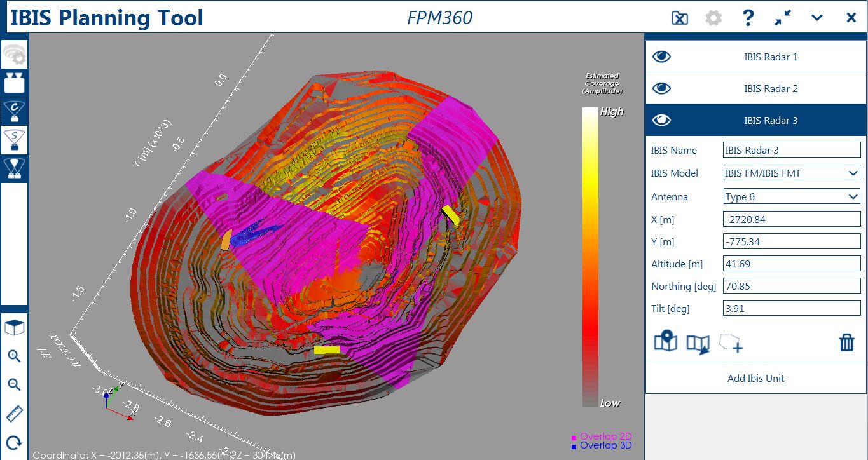Edit the Tilt [deg] field
Image resolution: width=868 pixels, height=460 pixels.
(792, 308)
